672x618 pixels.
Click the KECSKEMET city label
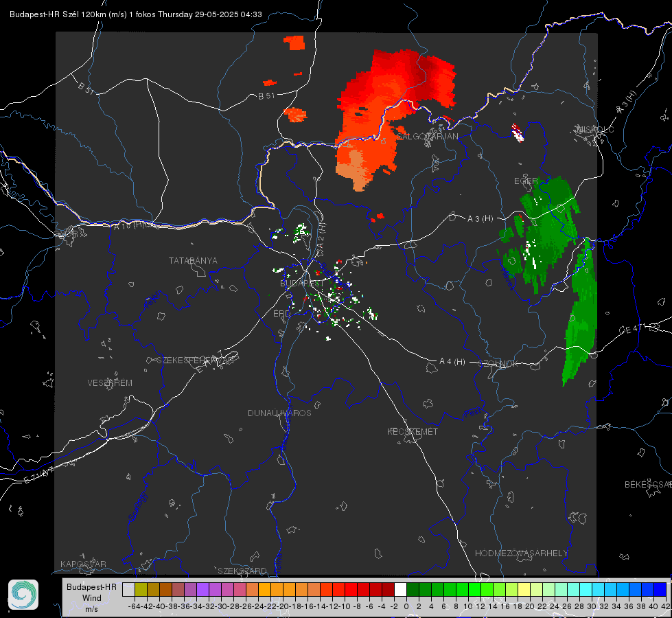(x=413, y=431)
